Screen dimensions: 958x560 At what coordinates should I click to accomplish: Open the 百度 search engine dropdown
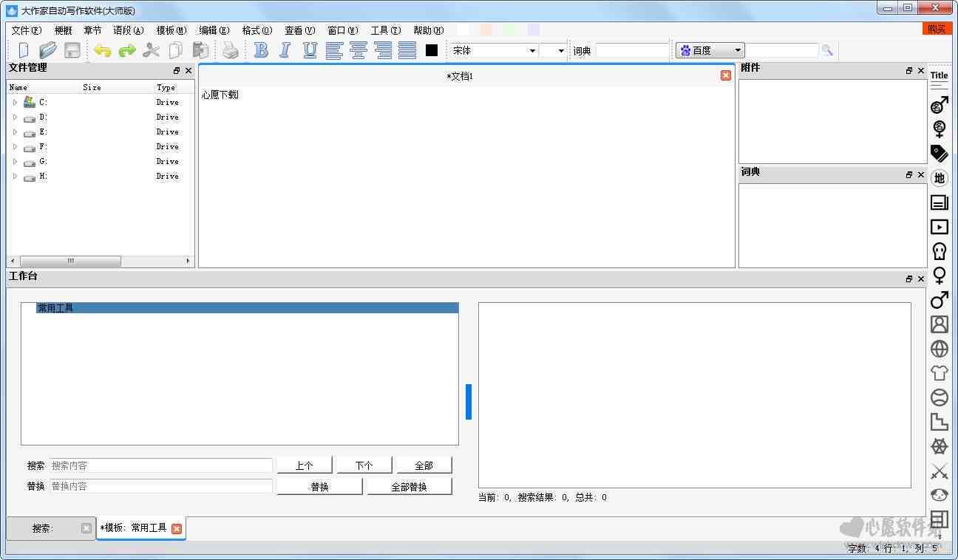click(x=710, y=50)
